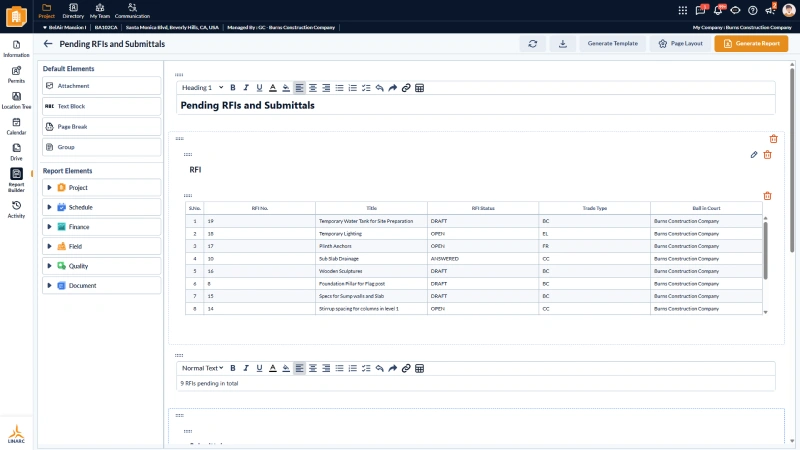800x450 pixels.
Task: Open the Heading 1 style dropdown
Action: (203, 88)
